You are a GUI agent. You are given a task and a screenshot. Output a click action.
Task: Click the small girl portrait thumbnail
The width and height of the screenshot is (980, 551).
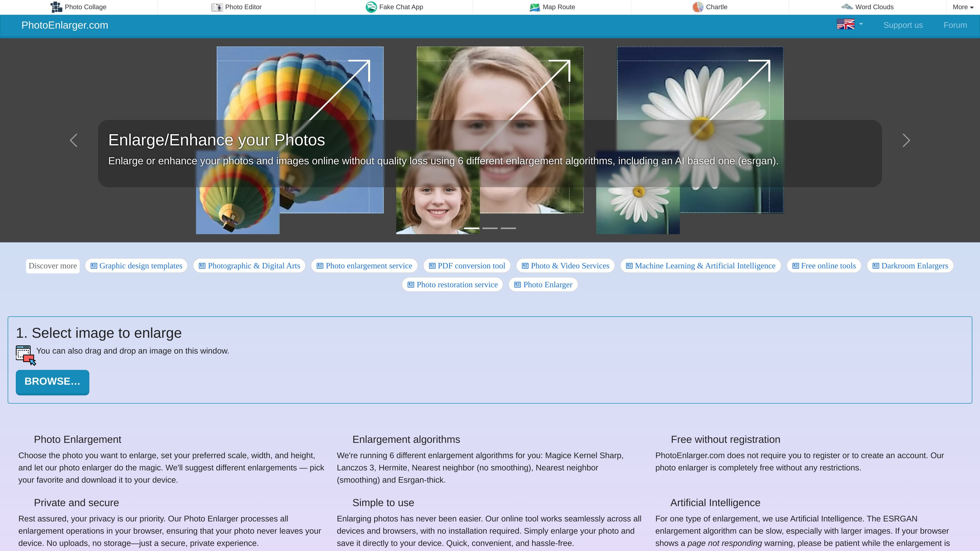tap(438, 192)
